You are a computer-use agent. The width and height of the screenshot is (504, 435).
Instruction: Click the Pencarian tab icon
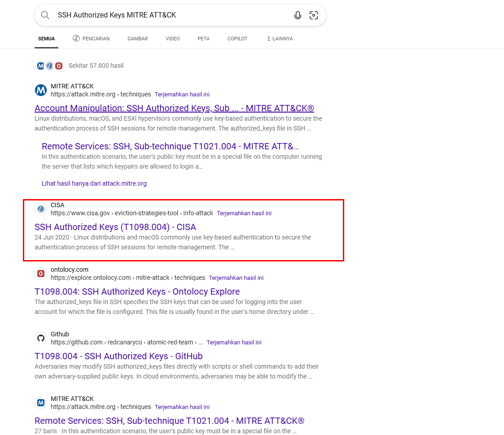click(x=76, y=39)
